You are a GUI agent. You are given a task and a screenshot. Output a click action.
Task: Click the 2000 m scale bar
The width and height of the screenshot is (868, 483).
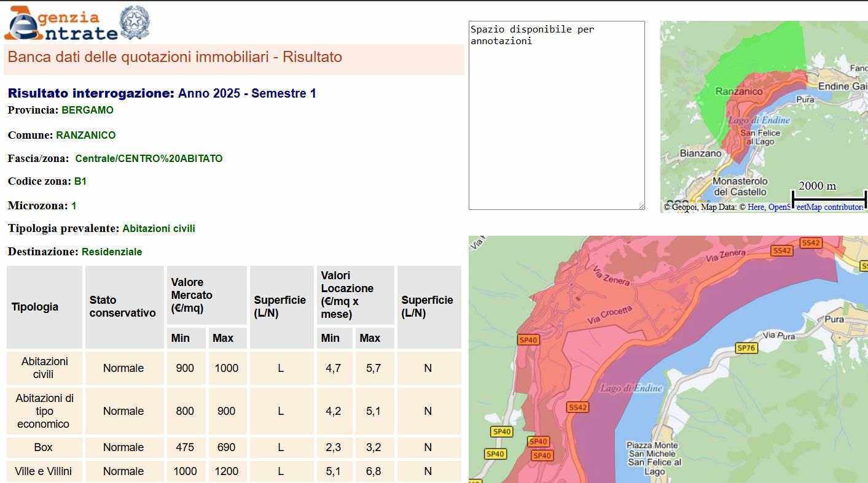(x=829, y=199)
